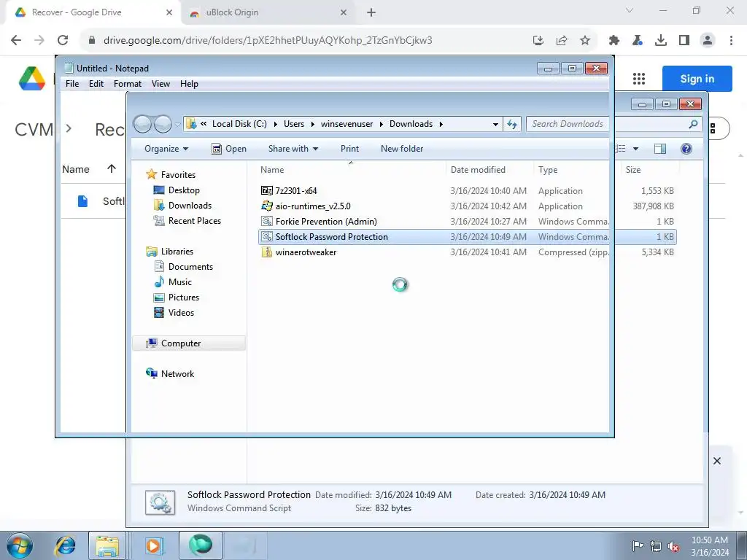747x560 pixels.
Task: Expand the arrow after Users in breadcrumb
Action: click(312, 124)
